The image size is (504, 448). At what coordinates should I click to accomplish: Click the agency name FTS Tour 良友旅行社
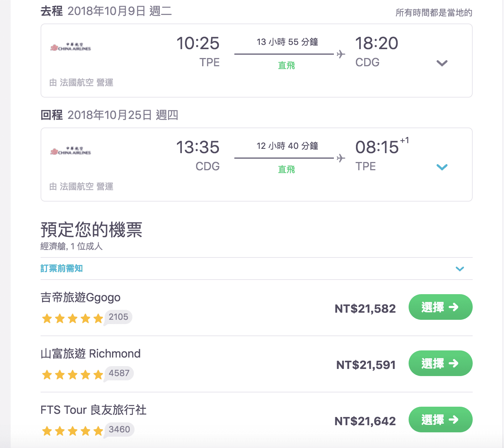pos(93,410)
